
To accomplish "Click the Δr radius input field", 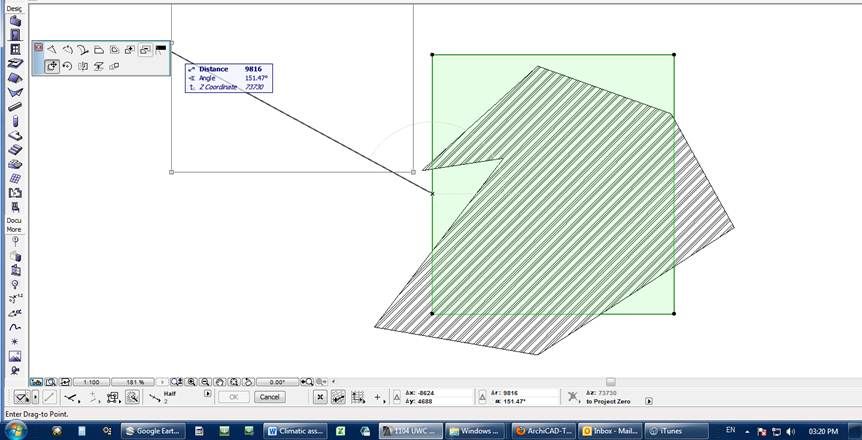I will tap(524, 393).
